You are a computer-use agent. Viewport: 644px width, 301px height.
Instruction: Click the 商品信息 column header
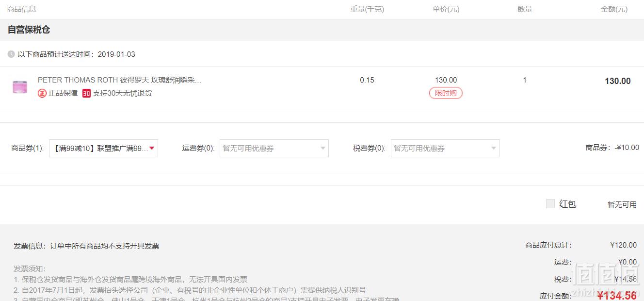[22, 9]
